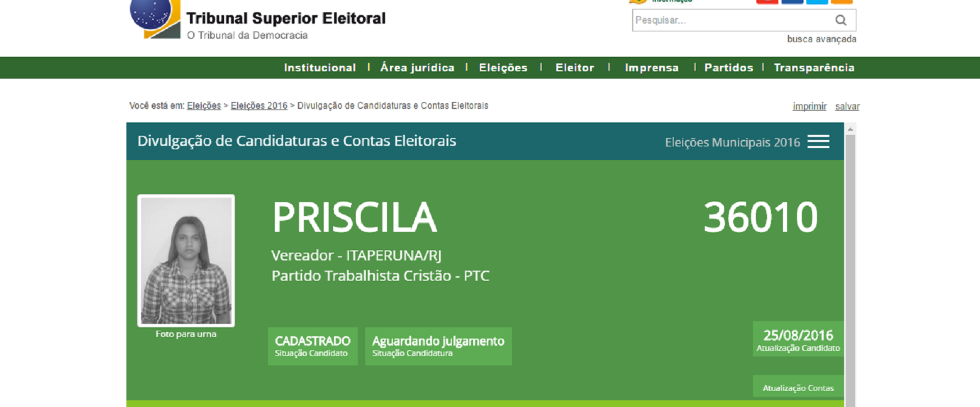The width and height of the screenshot is (980, 407).
Task: Click the text Vereador - ITAPERUNA/RJ
Action: pos(356,255)
